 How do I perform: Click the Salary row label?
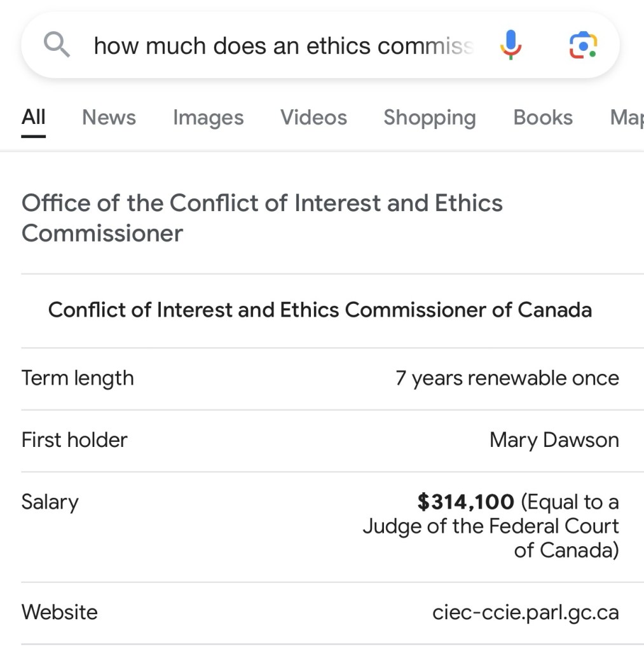click(x=50, y=502)
